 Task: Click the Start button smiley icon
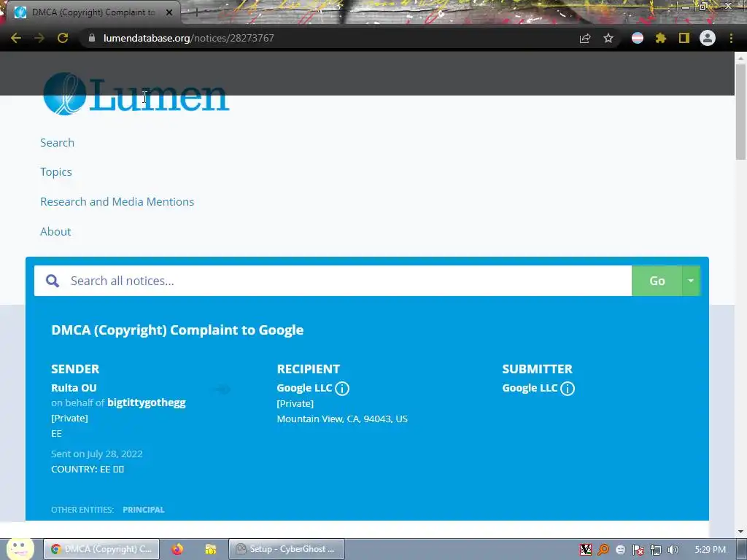20,548
